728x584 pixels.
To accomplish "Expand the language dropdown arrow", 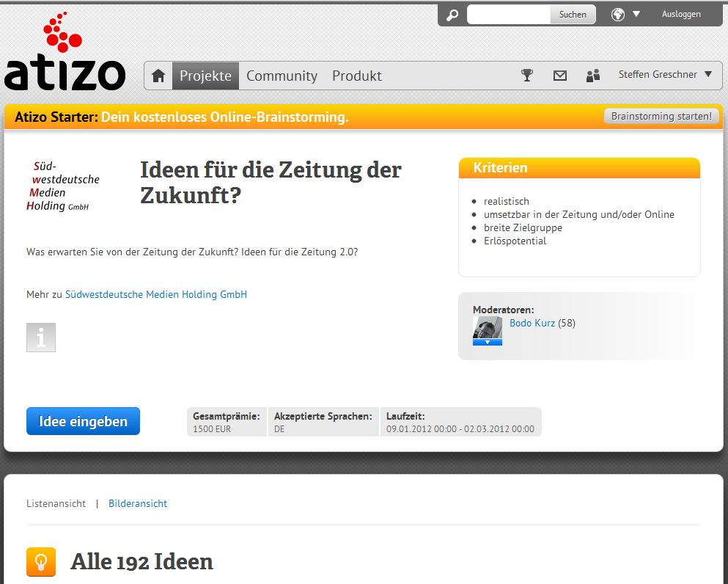I will click(636, 15).
